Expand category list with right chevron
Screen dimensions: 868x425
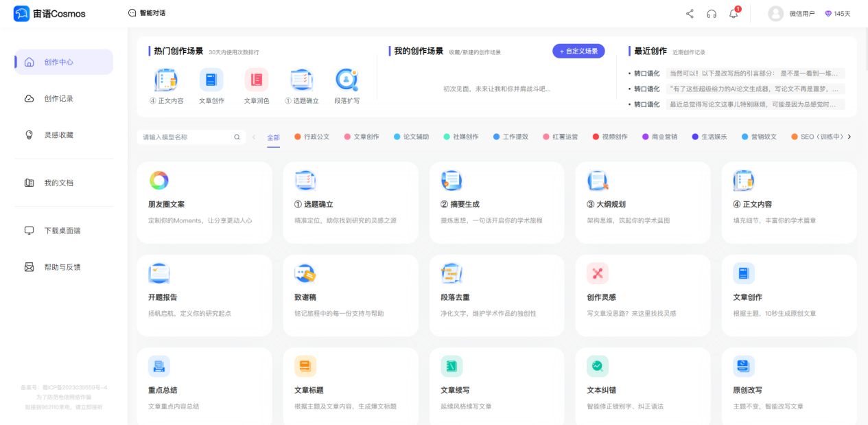coord(849,137)
